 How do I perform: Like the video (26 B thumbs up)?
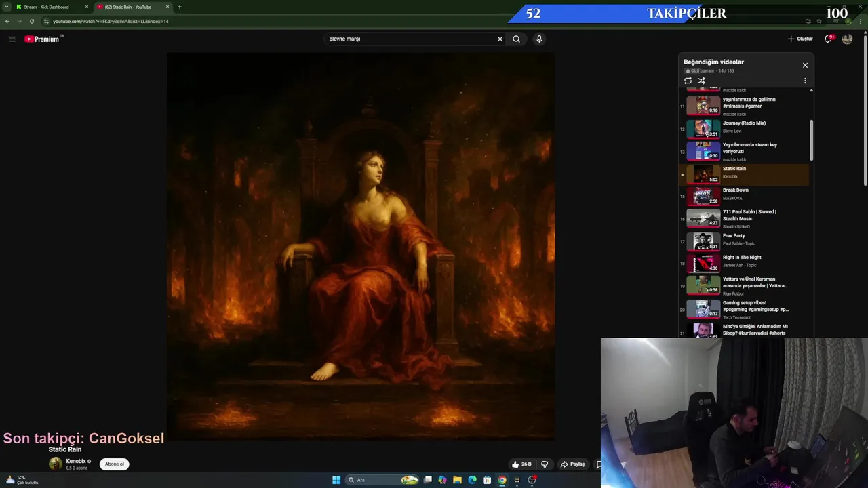[x=521, y=464]
